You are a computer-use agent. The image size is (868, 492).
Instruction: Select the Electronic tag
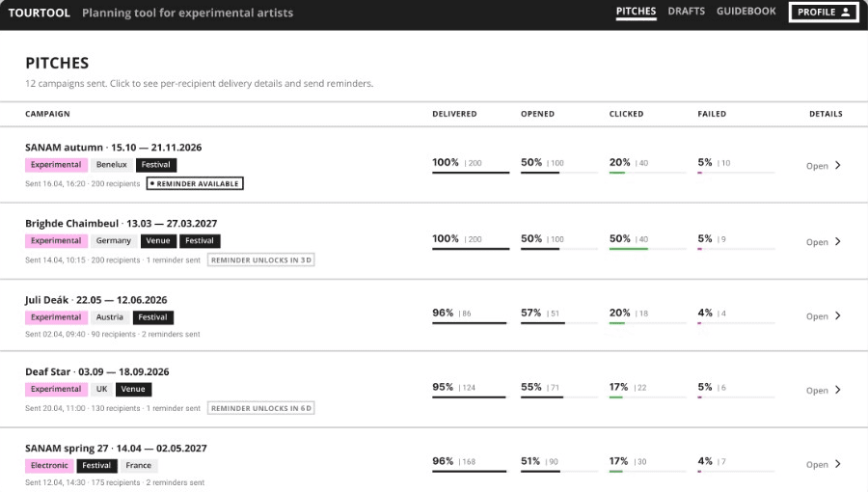(x=49, y=465)
